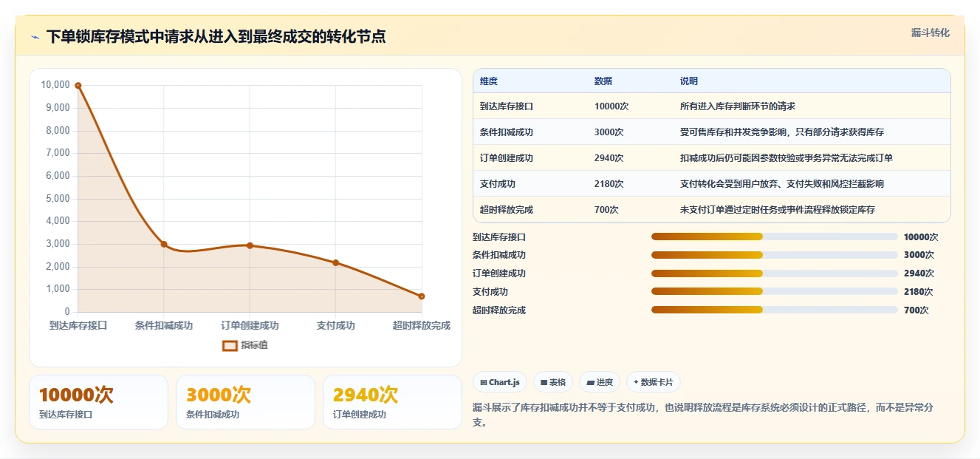The height and width of the screenshot is (459, 980).
Task: Click the 2940次 订单创建成功 data card
Action: point(392,402)
